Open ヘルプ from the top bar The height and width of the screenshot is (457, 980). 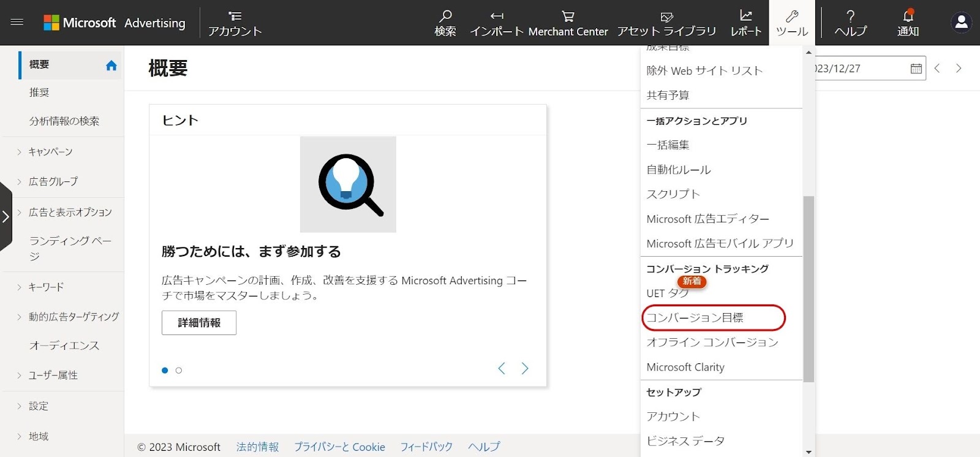[x=850, y=23]
